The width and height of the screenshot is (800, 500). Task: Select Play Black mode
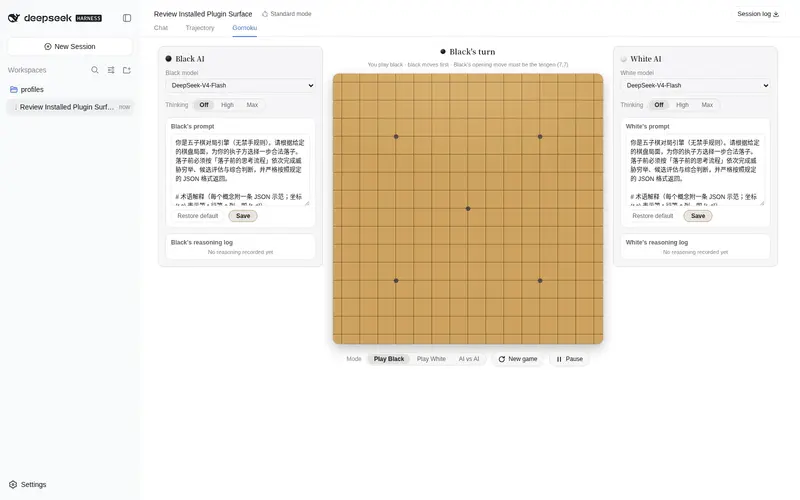[389, 359]
